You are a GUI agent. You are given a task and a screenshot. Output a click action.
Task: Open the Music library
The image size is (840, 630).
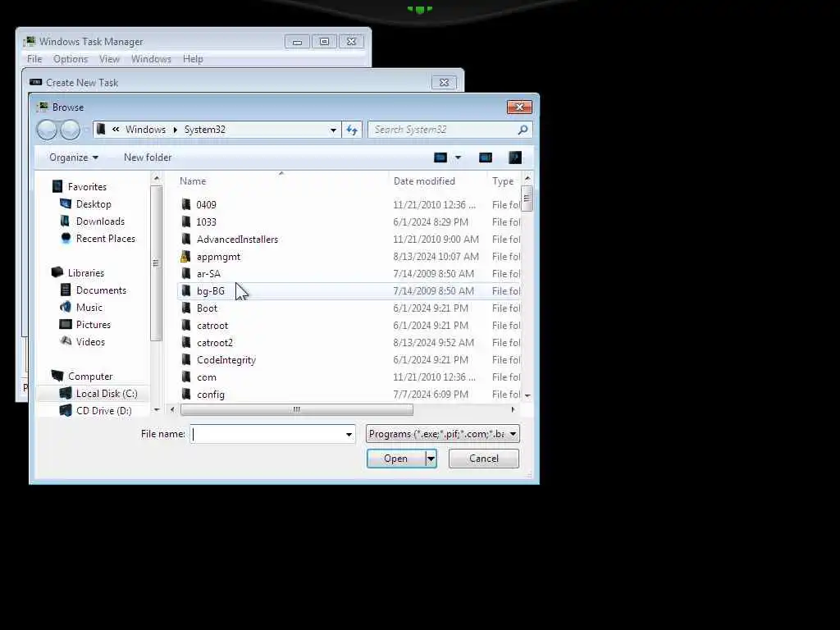(x=89, y=308)
